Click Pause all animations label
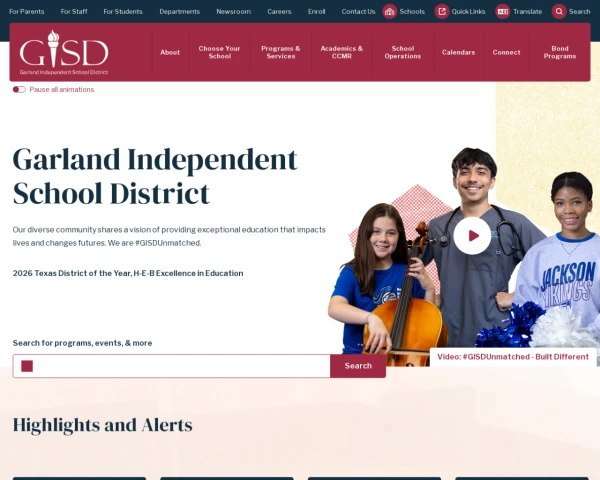Image resolution: width=600 pixels, height=480 pixels. 62,90
